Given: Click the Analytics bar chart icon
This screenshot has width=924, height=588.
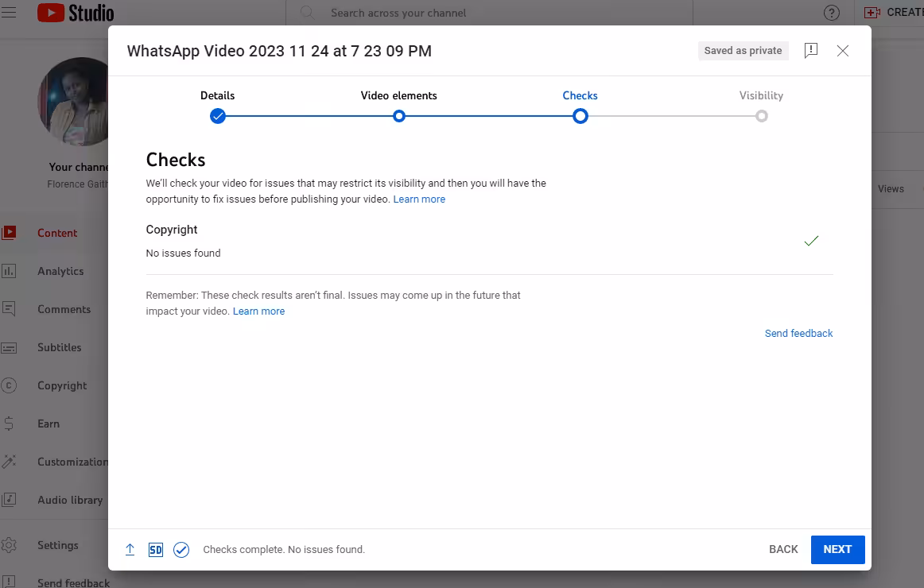Looking at the screenshot, I should 9,271.
